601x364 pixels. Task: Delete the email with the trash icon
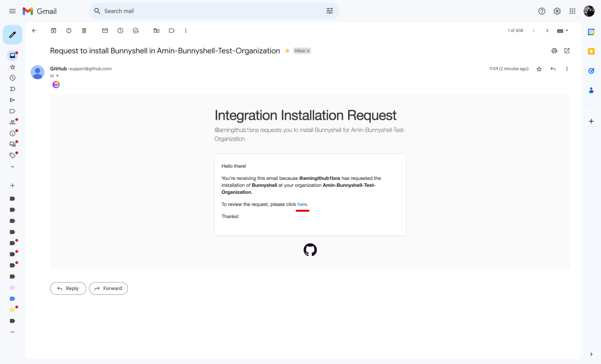tap(84, 30)
